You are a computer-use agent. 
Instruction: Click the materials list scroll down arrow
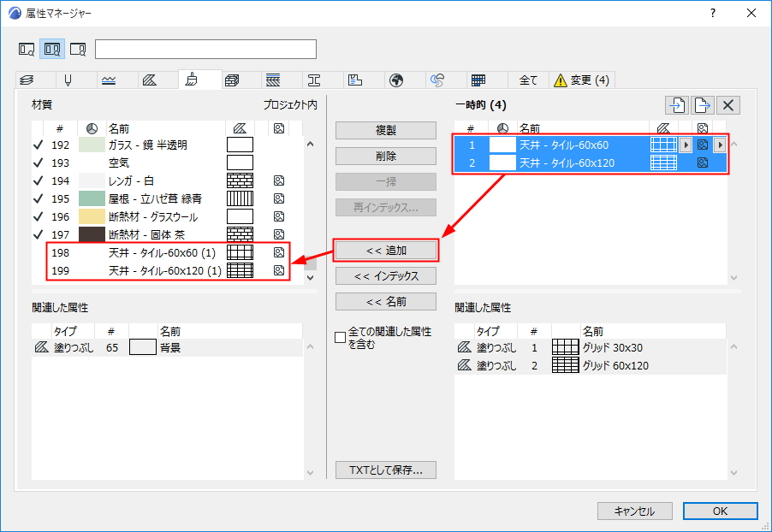click(310, 278)
